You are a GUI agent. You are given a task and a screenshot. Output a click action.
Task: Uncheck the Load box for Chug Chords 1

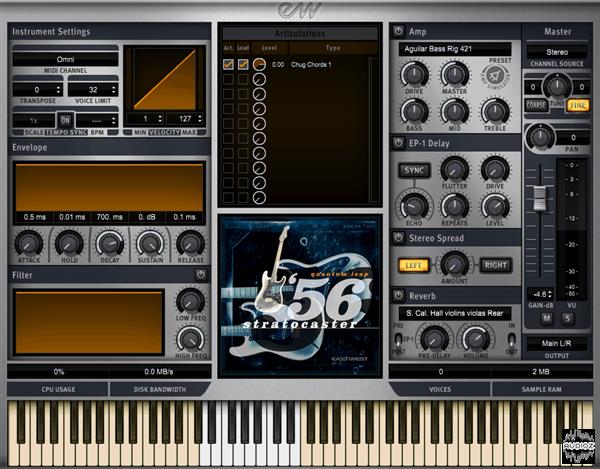coord(243,64)
